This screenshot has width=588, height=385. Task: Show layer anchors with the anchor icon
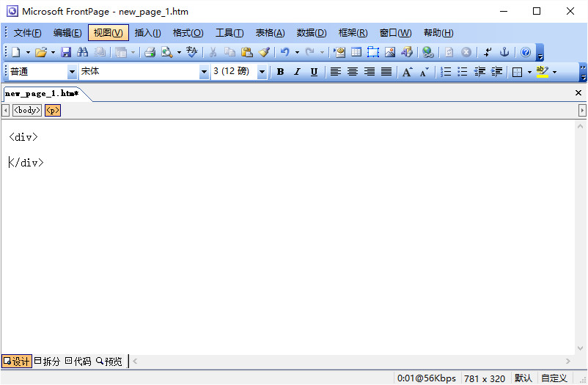click(x=504, y=52)
